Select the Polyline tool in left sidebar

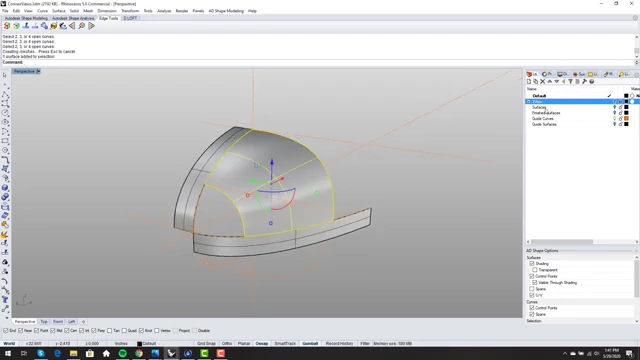coord(5,94)
